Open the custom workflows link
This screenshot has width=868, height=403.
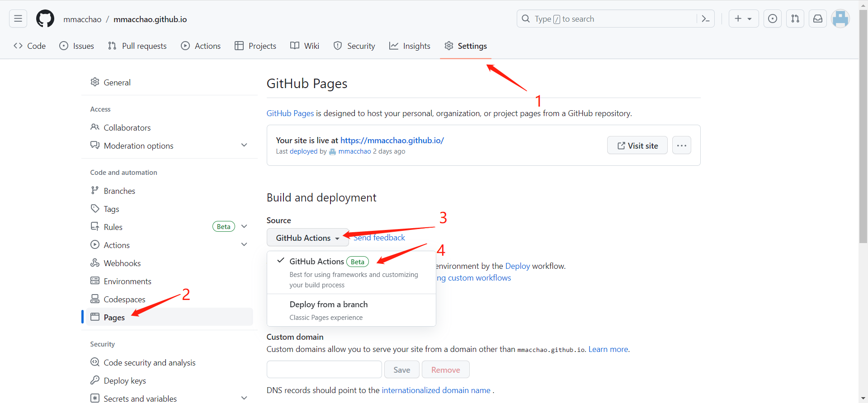pyautogui.click(x=474, y=278)
